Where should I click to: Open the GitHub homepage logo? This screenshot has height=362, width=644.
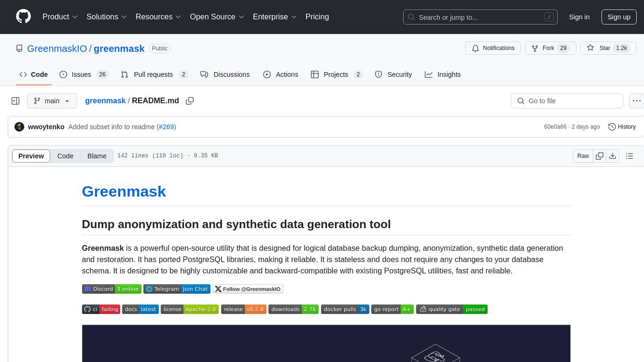23,17
